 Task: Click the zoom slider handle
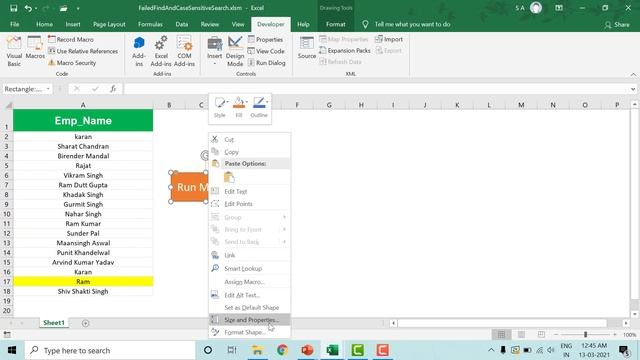pos(585,335)
